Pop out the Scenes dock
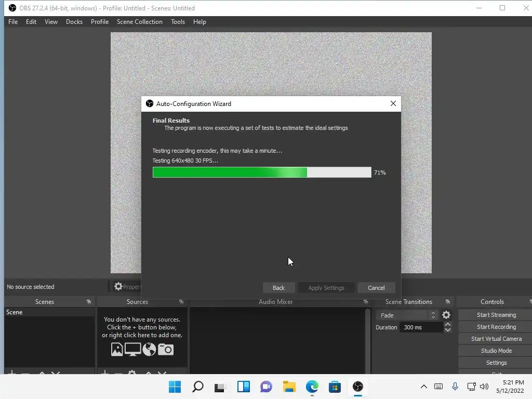532x399 pixels. point(89,302)
